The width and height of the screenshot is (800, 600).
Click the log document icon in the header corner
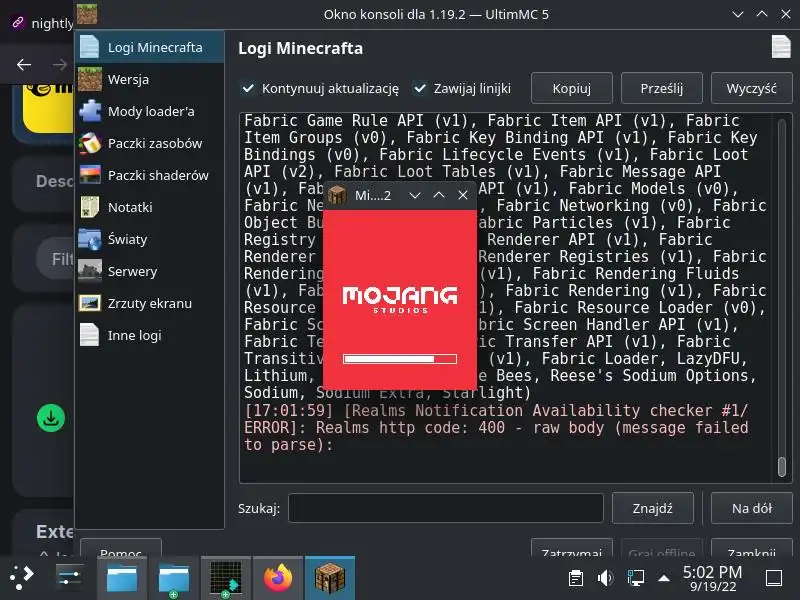[781, 47]
